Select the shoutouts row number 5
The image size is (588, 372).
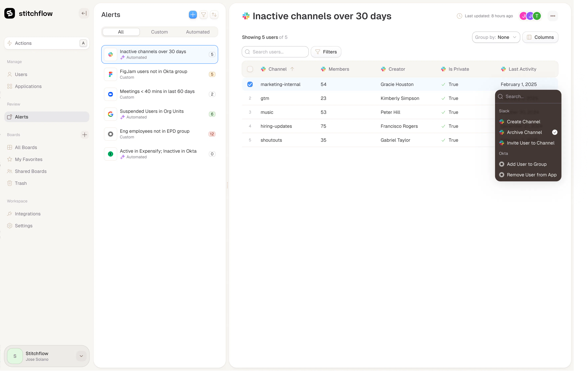pos(250,140)
